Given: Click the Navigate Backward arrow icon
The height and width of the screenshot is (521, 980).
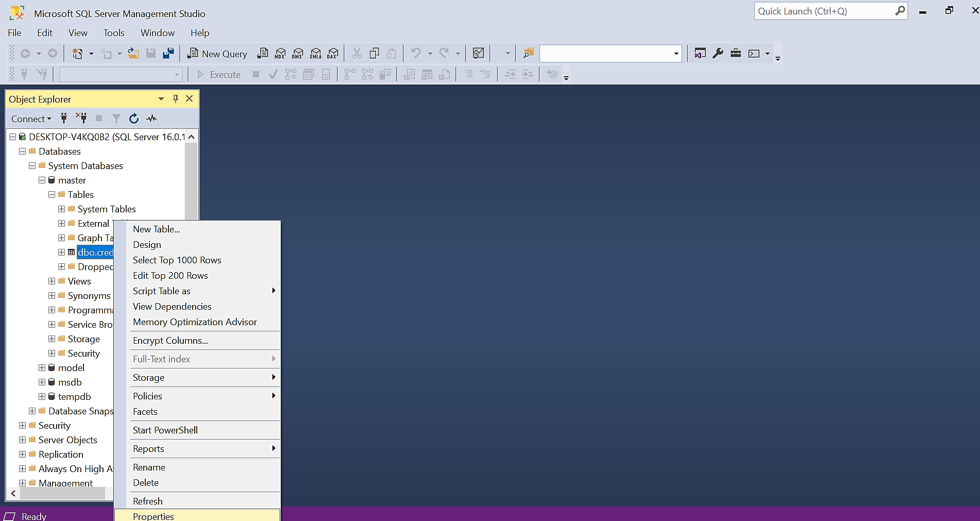Looking at the screenshot, I should pyautogui.click(x=25, y=54).
